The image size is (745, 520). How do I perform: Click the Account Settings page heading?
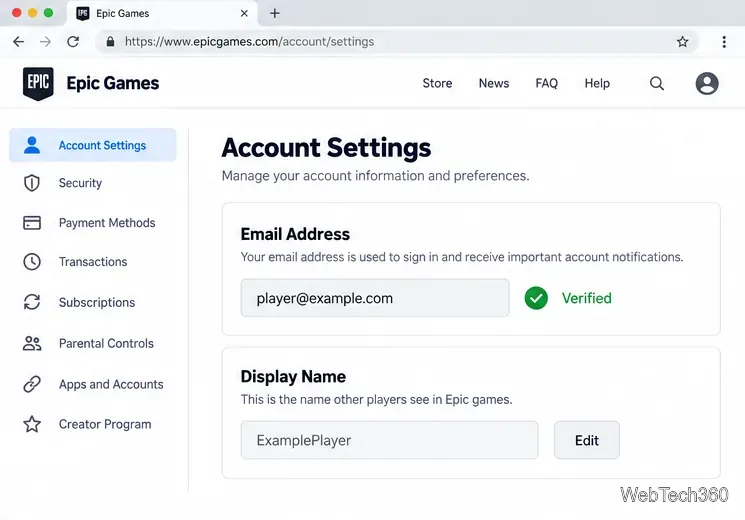pos(326,147)
